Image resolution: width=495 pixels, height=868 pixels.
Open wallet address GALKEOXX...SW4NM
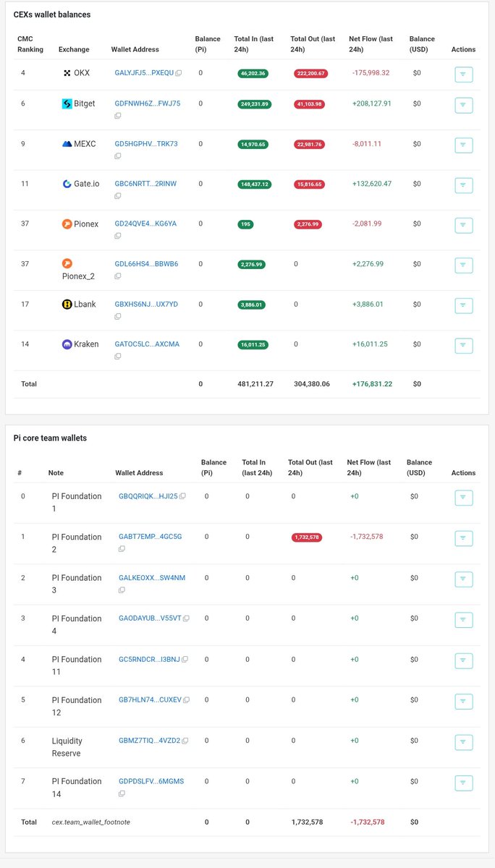152,578
